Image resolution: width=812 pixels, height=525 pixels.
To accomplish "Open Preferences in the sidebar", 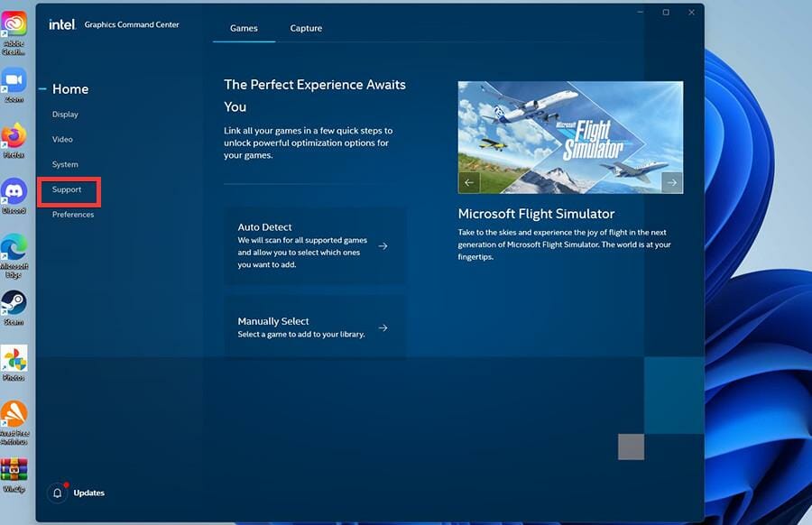I will click(73, 215).
